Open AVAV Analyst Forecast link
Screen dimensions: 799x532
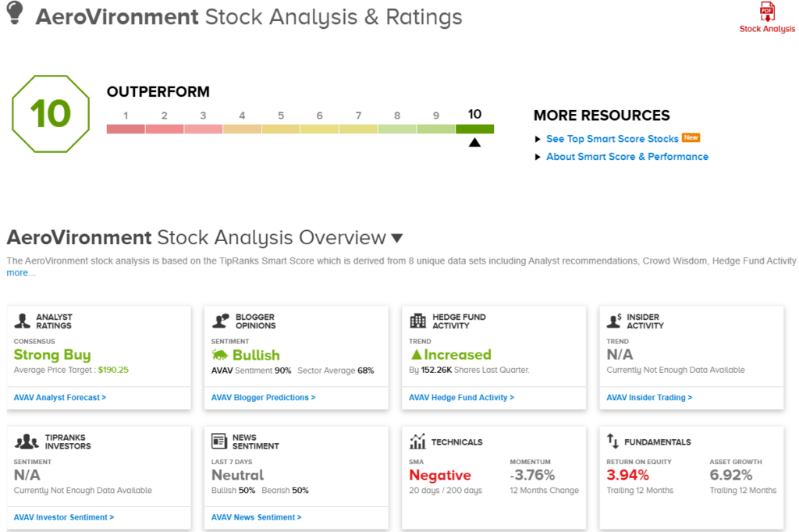(x=60, y=398)
